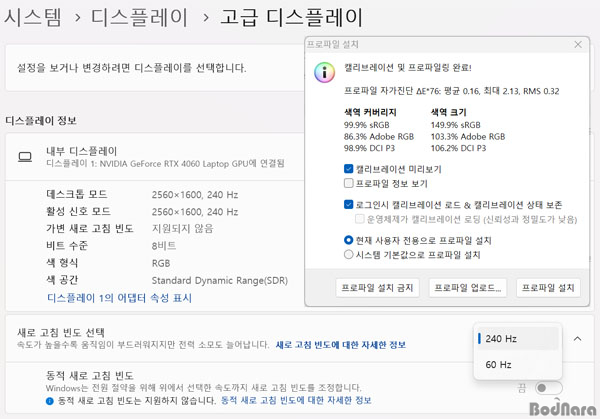The width and height of the screenshot is (600, 419).
Task: Click the variable refresh rate unsupported value
Action: (183, 228)
